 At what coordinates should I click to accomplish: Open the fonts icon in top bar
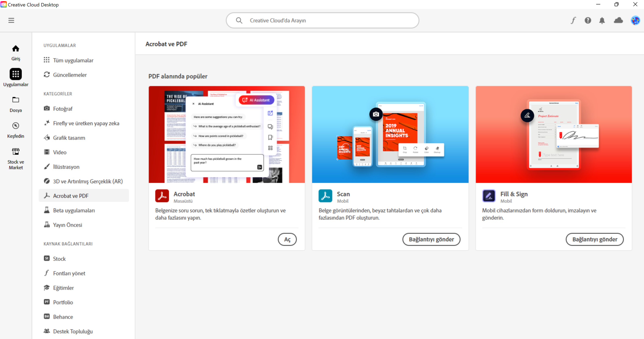(573, 21)
